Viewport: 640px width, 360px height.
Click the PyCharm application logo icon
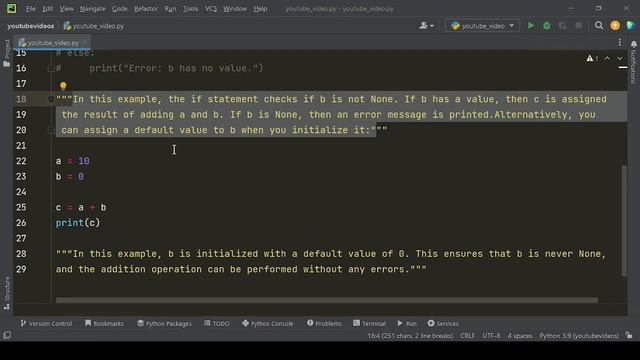coord(11,8)
